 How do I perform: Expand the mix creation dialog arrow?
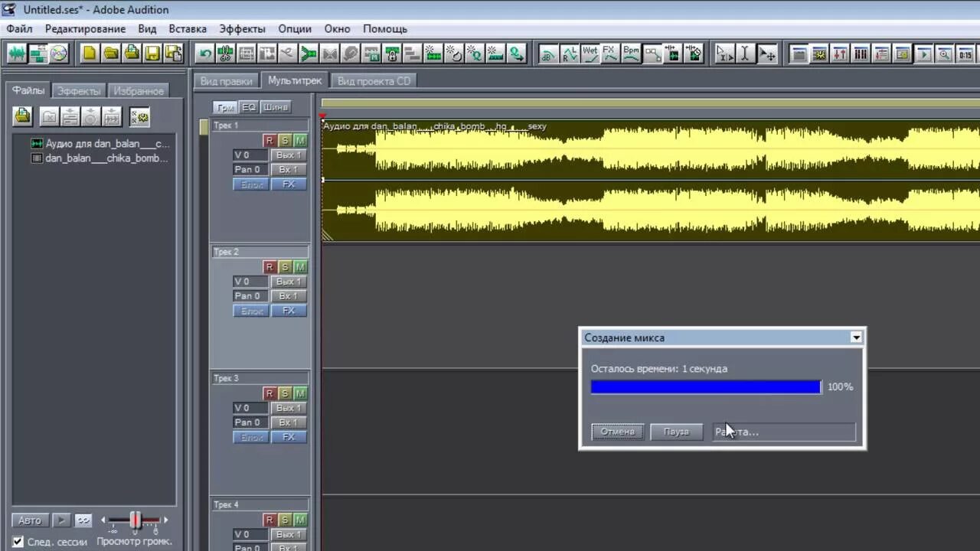(x=856, y=337)
